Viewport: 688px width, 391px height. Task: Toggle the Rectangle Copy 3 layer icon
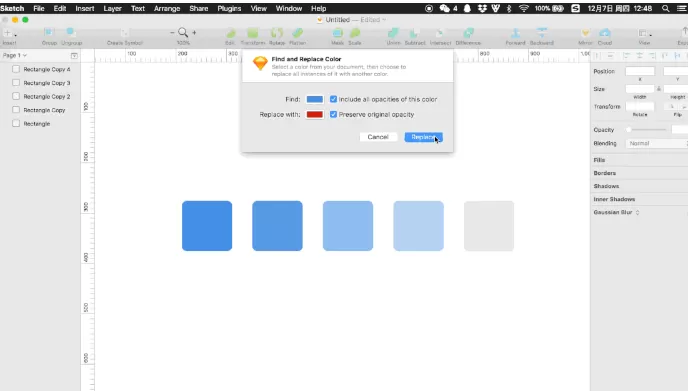pyautogui.click(x=16, y=83)
